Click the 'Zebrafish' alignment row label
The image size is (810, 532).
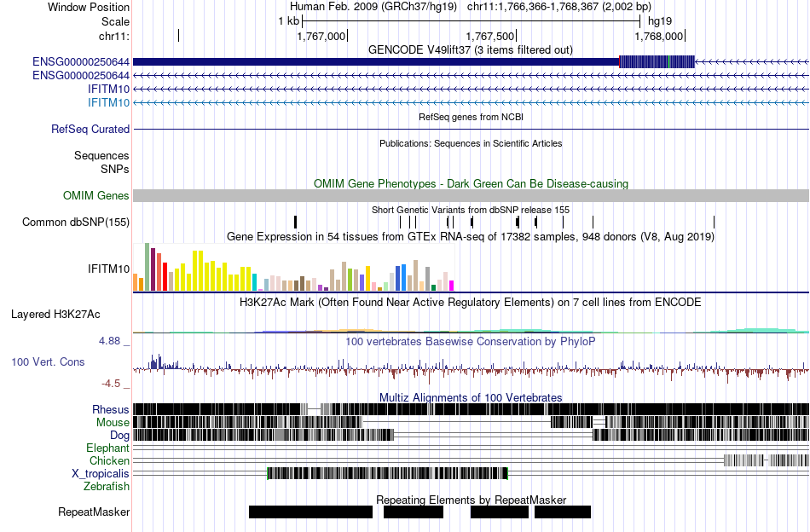[107, 487]
